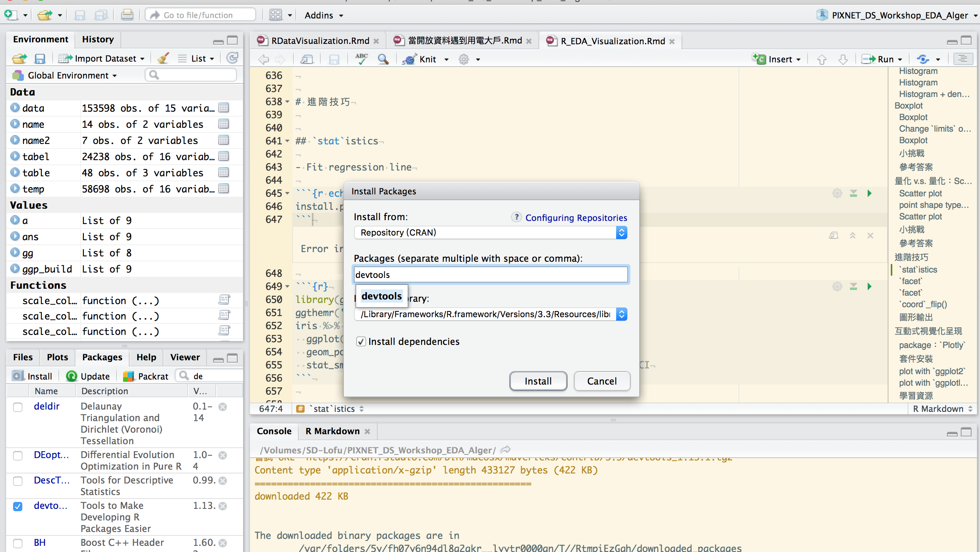The width and height of the screenshot is (980, 552).
Task: Go to previous chunk up arrow
Action: (x=822, y=59)
